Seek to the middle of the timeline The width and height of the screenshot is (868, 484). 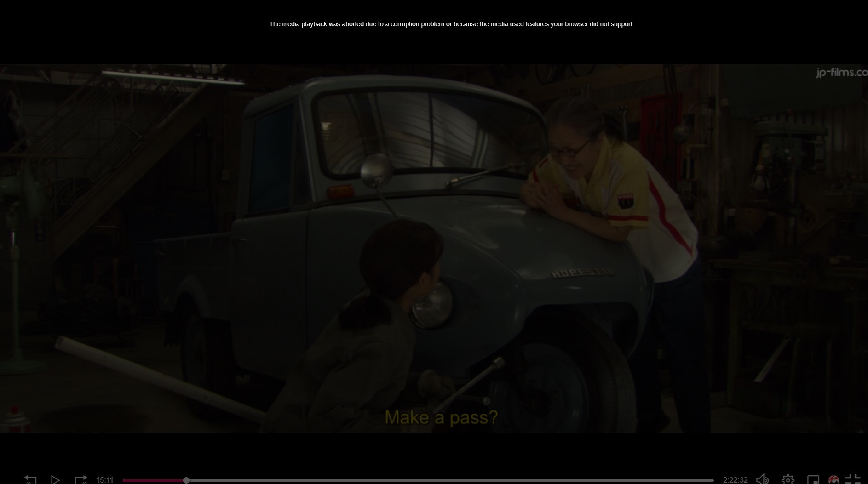click(x=418, y=480)
